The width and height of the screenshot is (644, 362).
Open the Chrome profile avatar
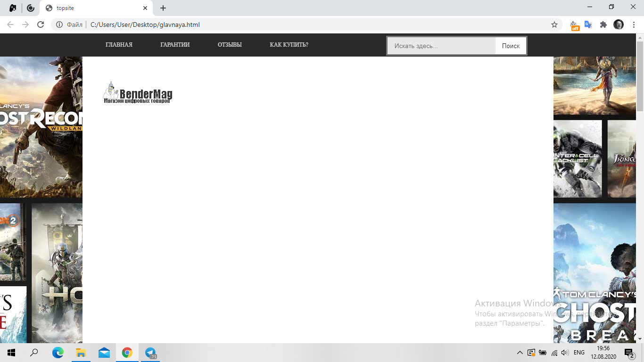(619, 25)
